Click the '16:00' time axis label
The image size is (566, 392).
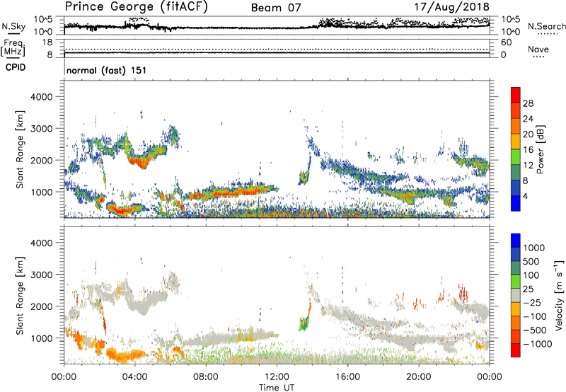tap(347, 377)
